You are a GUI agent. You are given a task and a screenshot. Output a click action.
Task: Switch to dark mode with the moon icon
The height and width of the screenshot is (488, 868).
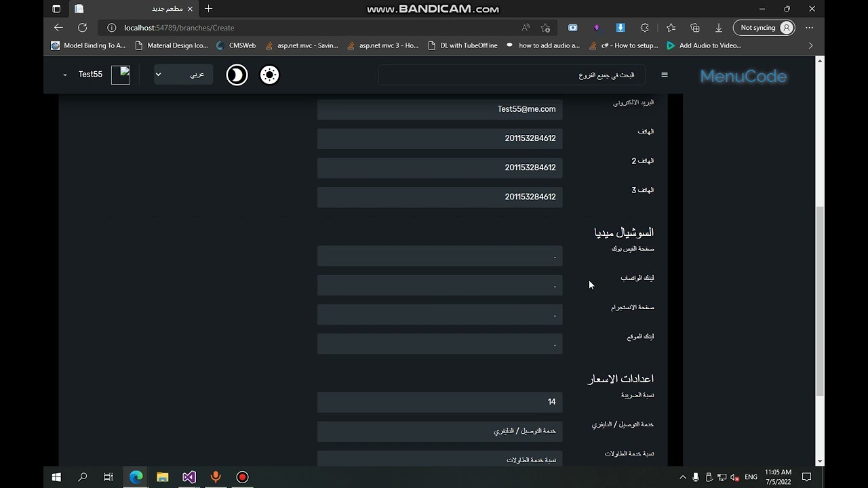pos(237,75)
